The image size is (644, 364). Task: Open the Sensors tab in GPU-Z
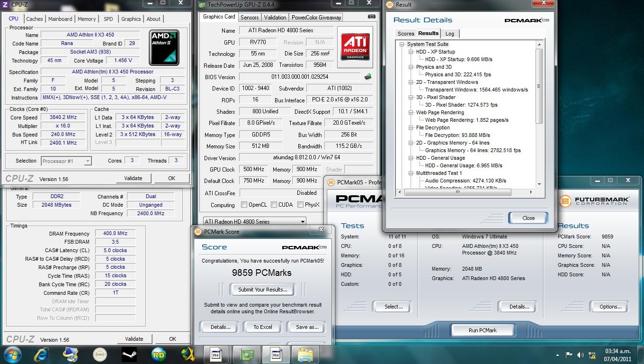tap(250, 18)
